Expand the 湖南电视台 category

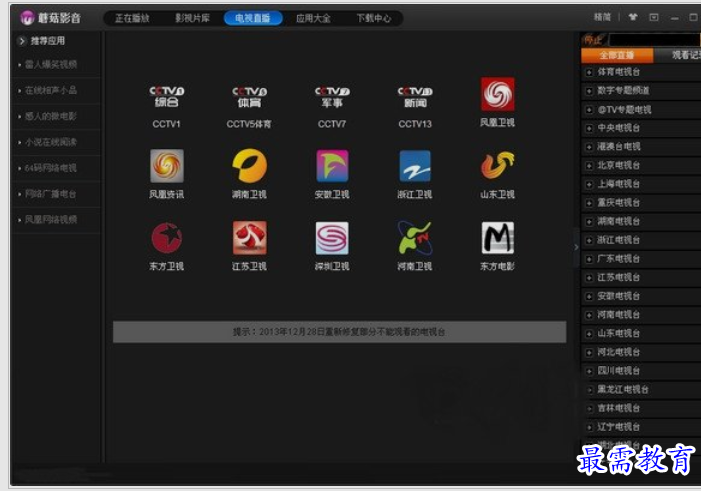(x=589, y=221)
